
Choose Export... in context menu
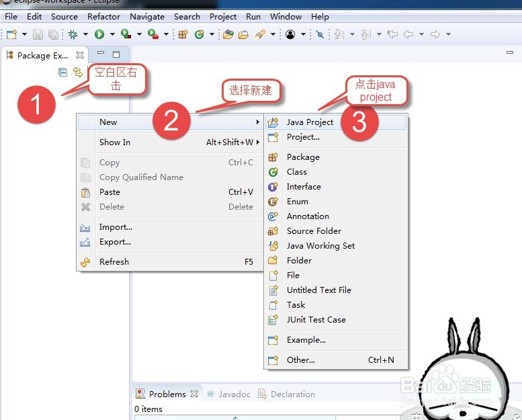click(170, 242)
